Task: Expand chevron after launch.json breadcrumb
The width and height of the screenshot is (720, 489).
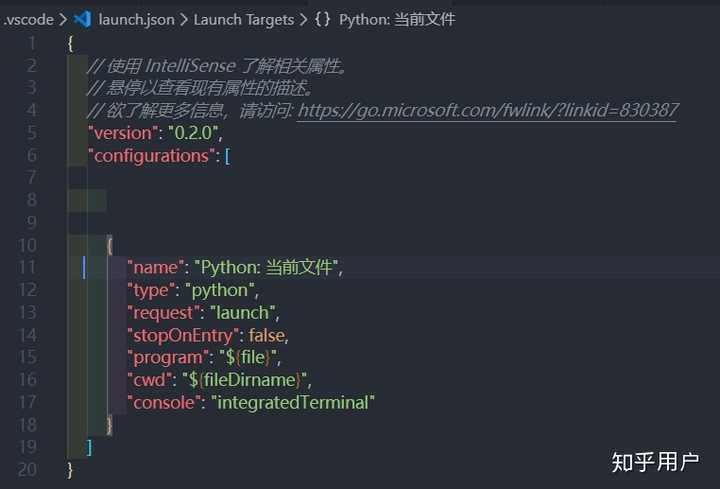Action: tap(184, 20)
